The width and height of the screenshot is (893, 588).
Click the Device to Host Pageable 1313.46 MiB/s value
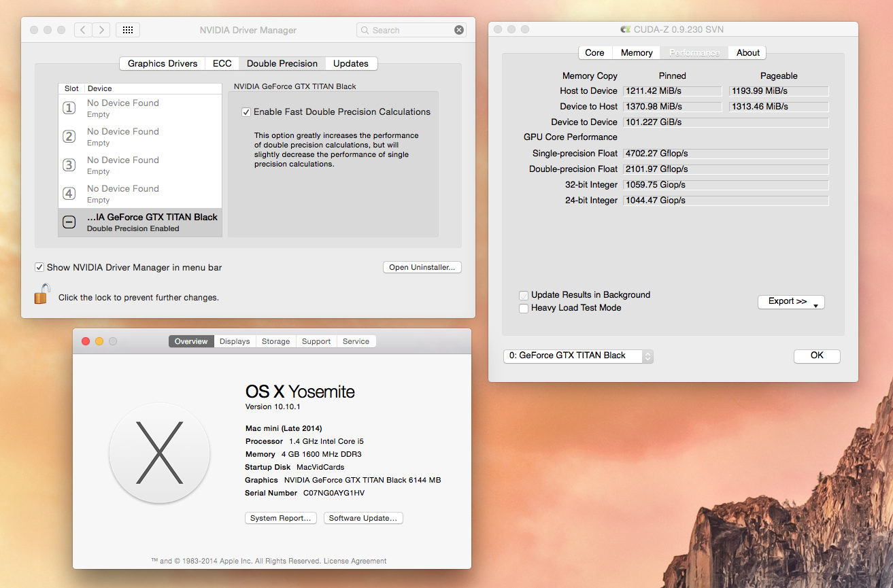click(x=779, y=107)
